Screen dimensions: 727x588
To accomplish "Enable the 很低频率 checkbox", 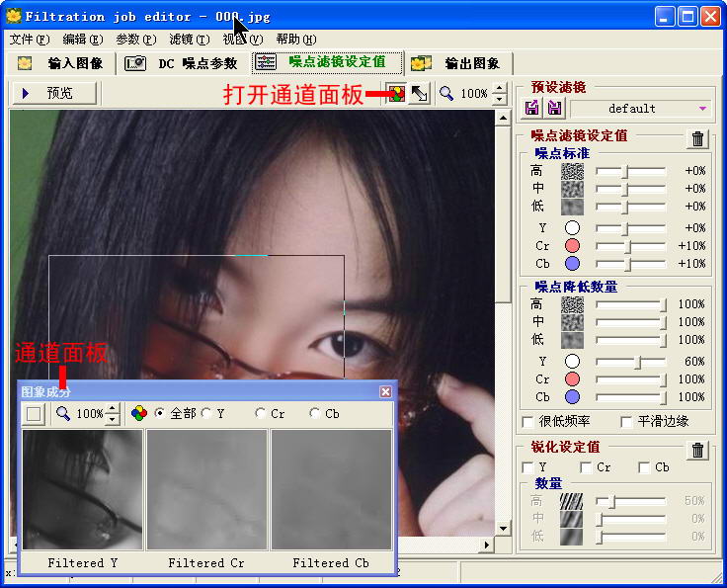I will click(x=528, y=422).
